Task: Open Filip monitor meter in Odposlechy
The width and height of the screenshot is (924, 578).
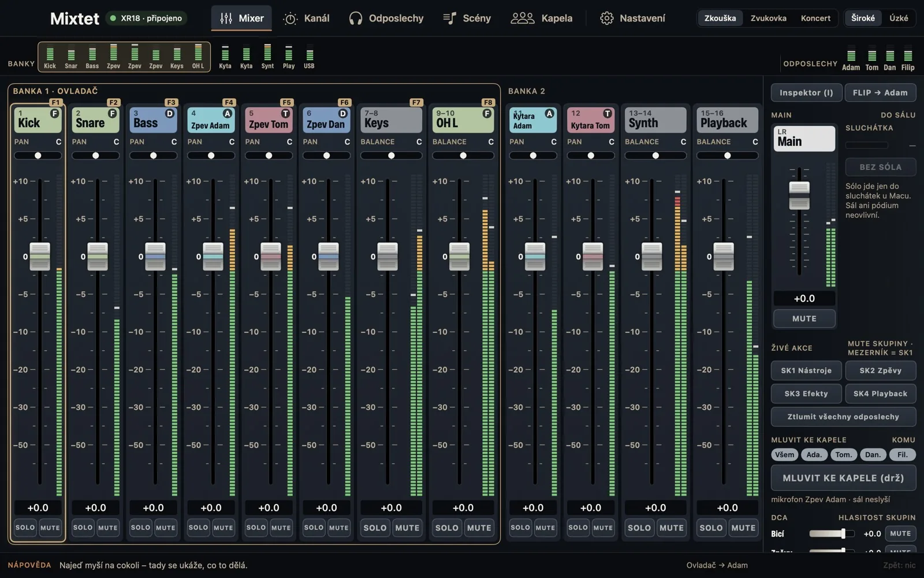Action: [x=908, y=59]
